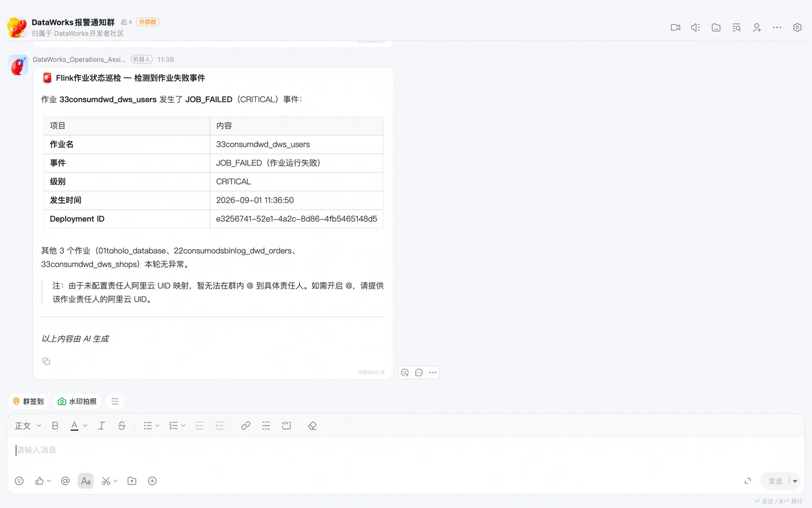
Task: Search chat history via the header icon
Action: click(737, 27)
